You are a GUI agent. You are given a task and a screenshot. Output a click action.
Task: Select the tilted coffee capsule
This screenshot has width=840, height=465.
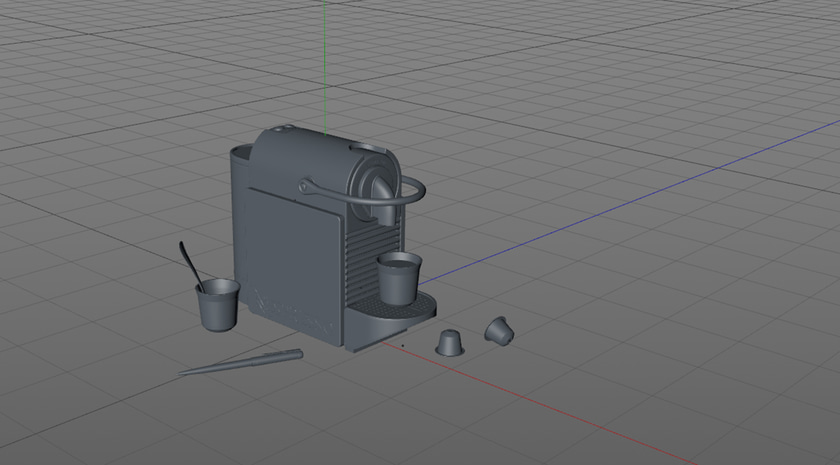498,329
